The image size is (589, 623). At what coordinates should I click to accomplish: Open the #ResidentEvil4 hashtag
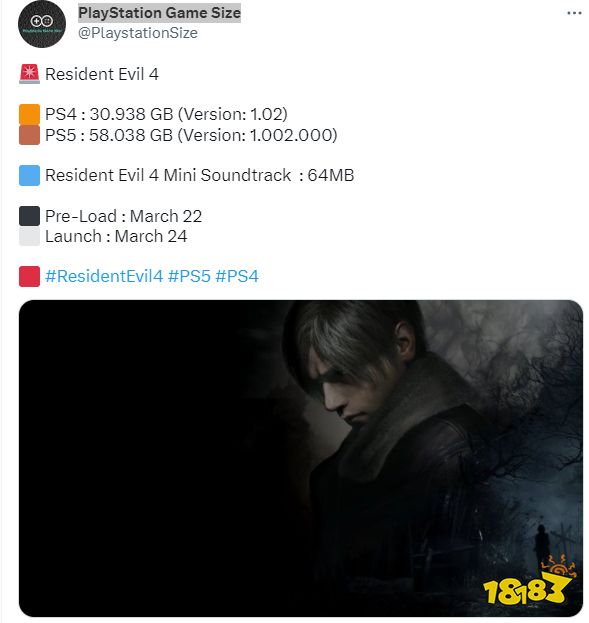[x=104, y=276]
